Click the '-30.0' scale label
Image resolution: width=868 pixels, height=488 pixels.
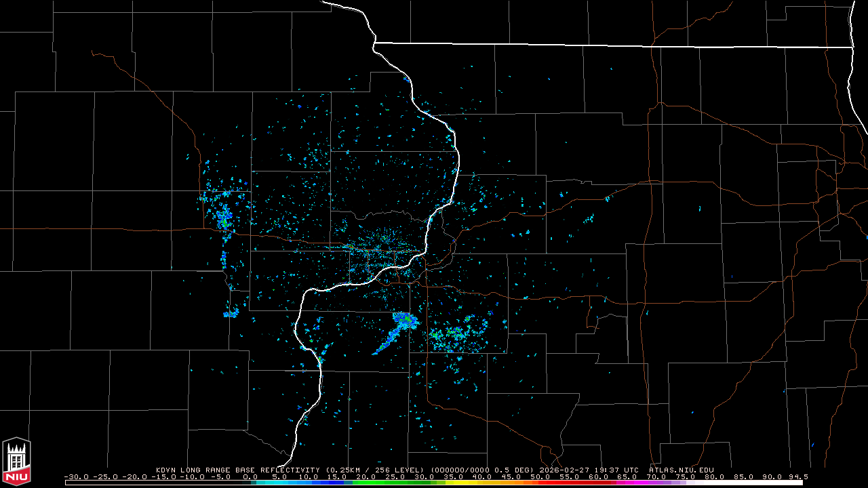click(x=77, y=476)
